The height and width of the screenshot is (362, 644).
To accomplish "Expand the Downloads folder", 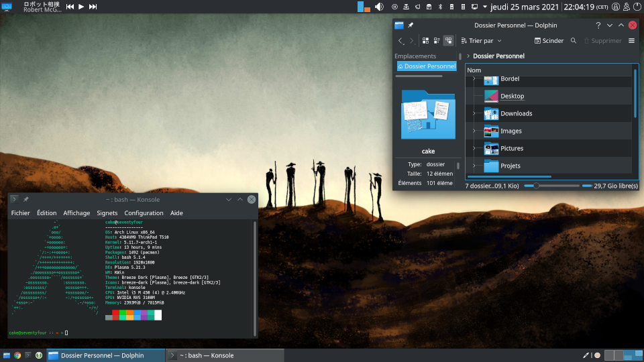I will (x=474, y=113).
